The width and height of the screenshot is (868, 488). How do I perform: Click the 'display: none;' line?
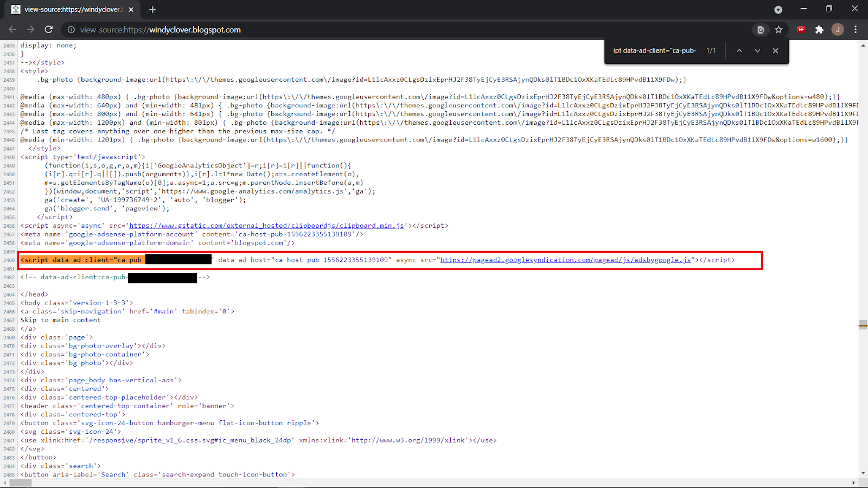(x=48, y=46)
